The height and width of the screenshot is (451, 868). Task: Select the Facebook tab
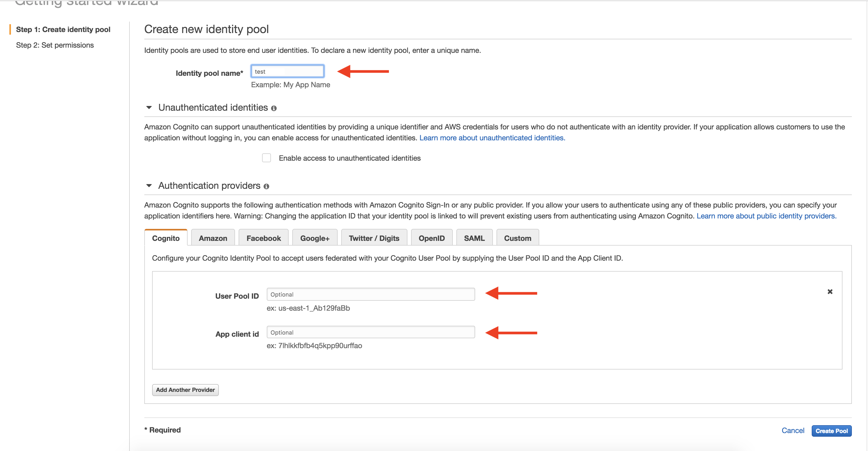click(263, 238)
